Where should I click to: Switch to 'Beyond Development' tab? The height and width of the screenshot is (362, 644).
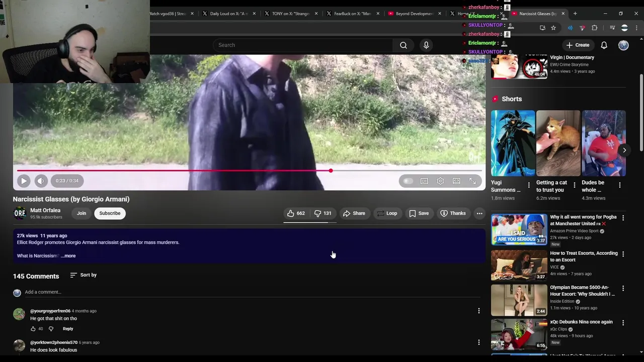[x=414, y=14]
